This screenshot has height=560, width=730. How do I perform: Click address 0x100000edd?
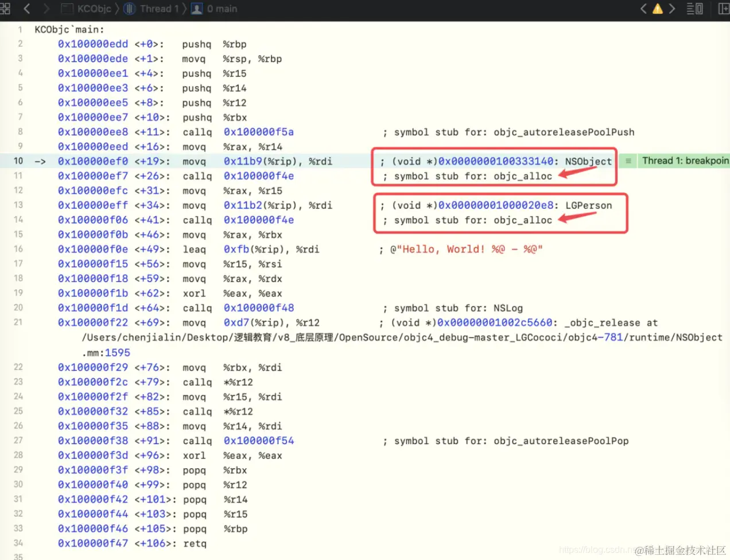(93, 44)
